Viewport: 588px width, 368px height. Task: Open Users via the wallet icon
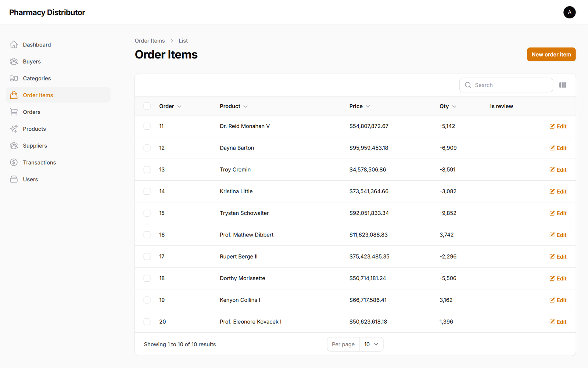(x=14, y=179)
